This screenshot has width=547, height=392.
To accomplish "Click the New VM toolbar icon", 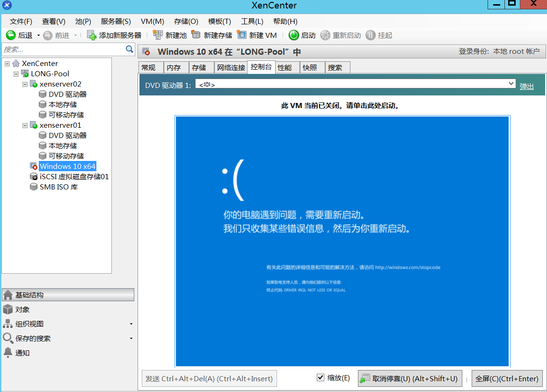I will (241, 35).
